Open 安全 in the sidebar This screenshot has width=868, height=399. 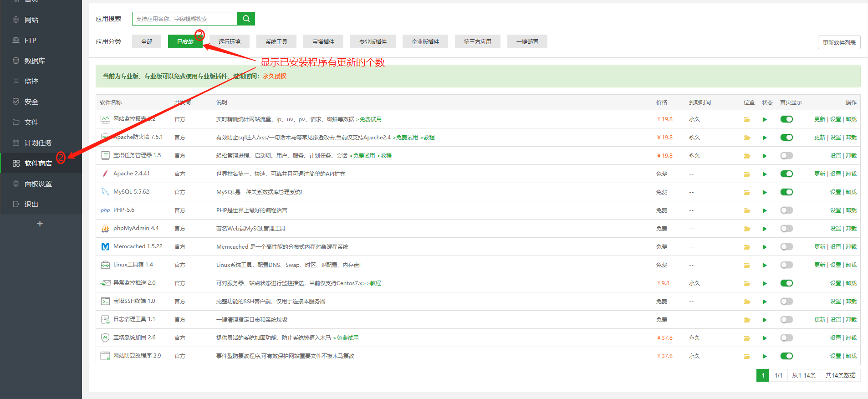[x=31, y=102]
